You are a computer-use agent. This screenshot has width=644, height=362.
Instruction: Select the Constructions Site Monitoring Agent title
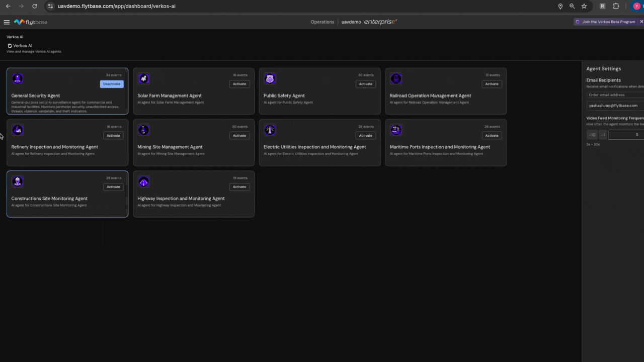[x=49, y=199]
